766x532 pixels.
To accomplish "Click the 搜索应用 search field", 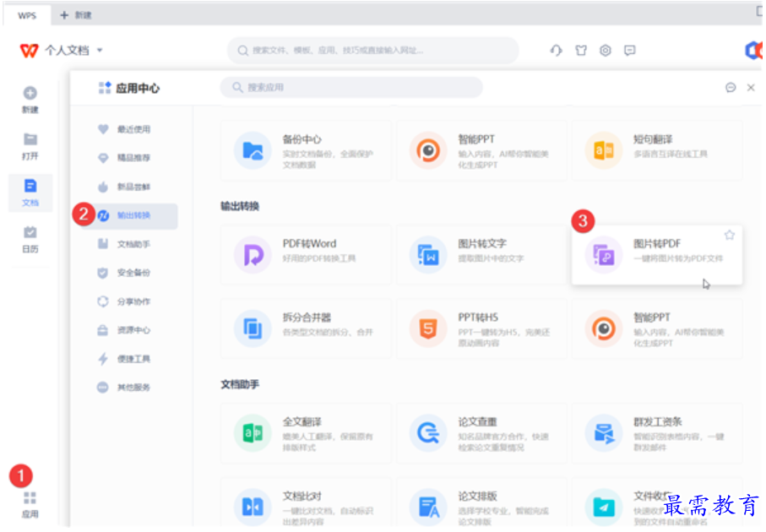I will pos(351,88).
